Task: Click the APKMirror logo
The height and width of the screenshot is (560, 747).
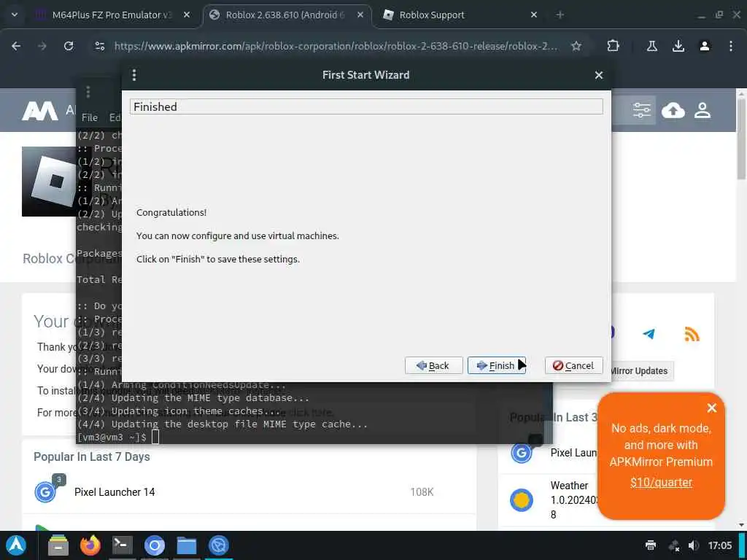Action: (x=40, y=111)
